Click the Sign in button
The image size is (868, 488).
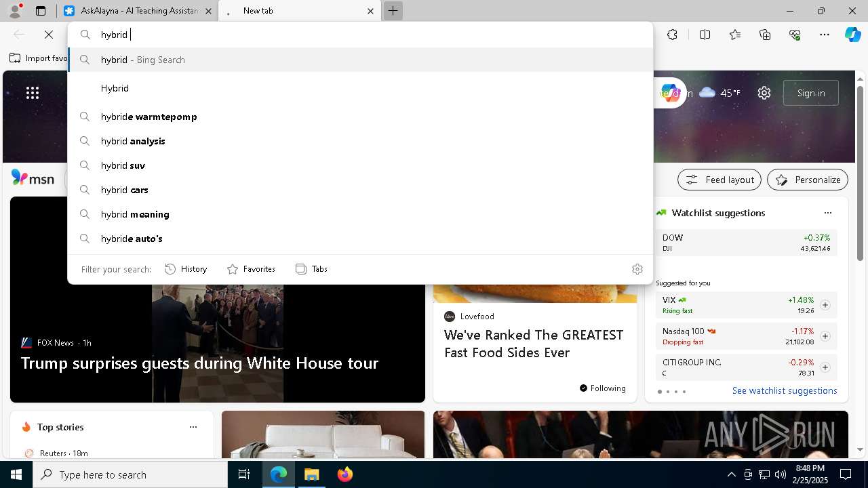811,93
